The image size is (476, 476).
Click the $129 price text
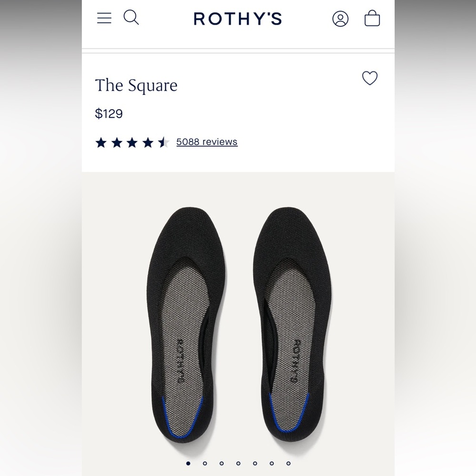(109, 114)
